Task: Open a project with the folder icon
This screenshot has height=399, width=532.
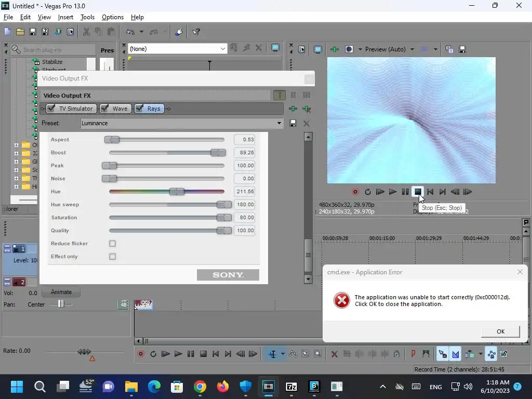Action: pyautogui.click(x=20, y=32)
